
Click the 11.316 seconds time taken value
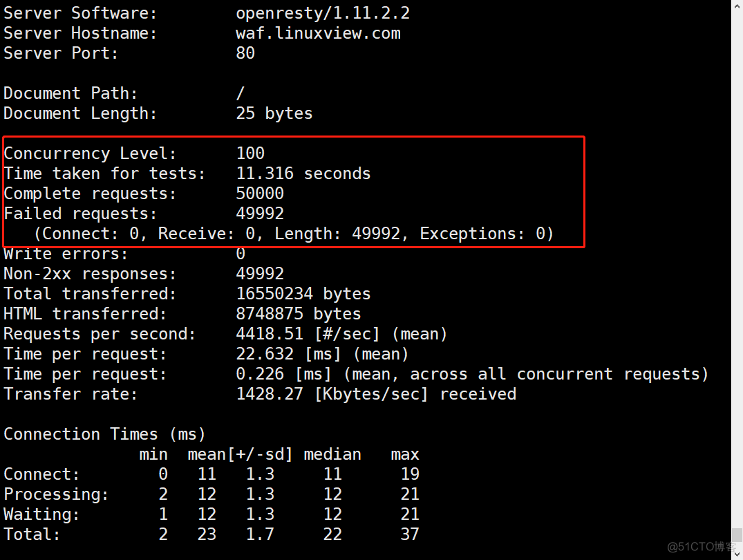point(303,174)
